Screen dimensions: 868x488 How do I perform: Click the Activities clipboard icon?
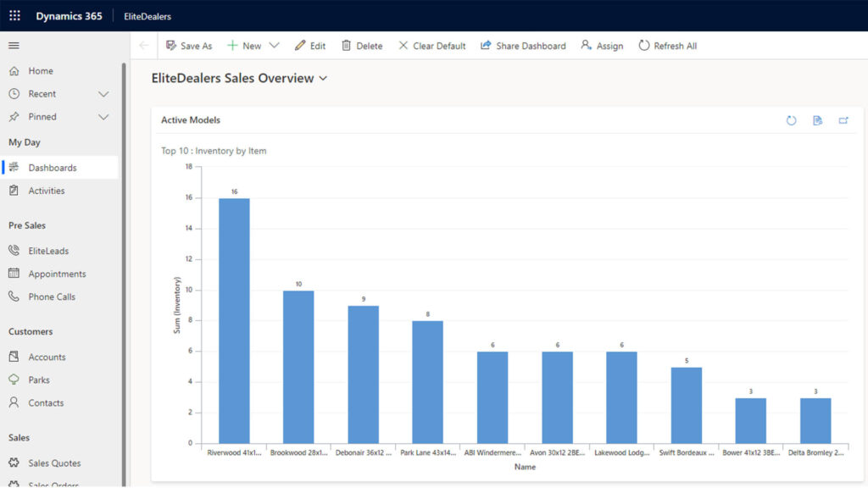tap(14, 191)
